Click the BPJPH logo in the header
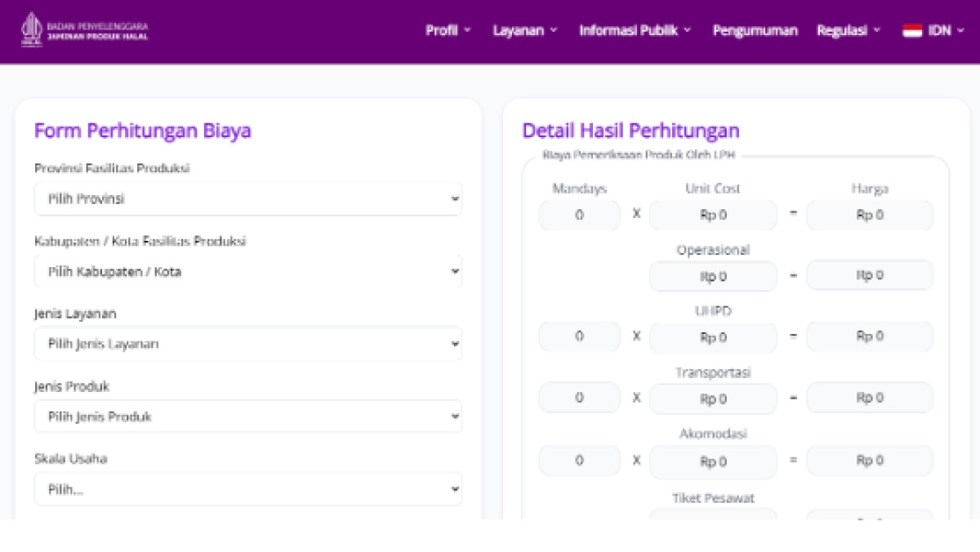The height and width of the screenshot is (552, 980). [84, 30]
